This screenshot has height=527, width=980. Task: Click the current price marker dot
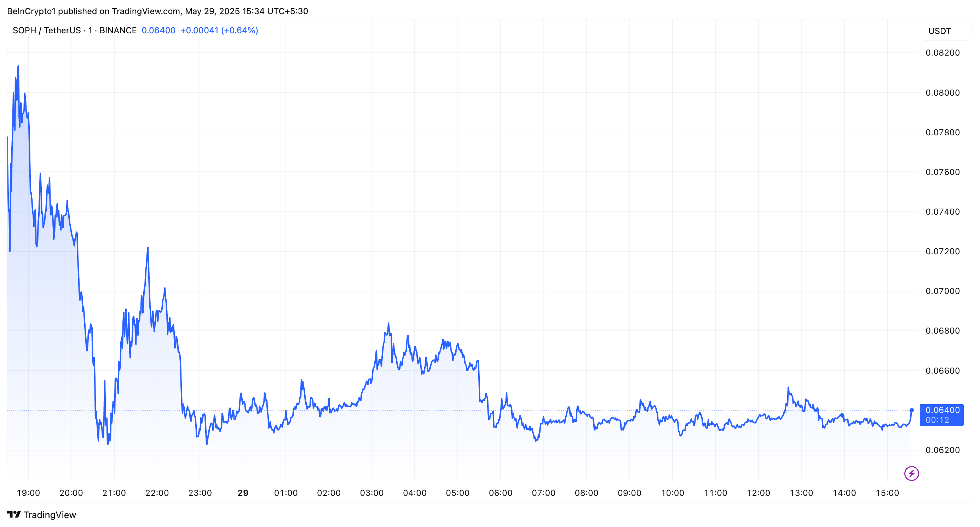pos(911,410)
